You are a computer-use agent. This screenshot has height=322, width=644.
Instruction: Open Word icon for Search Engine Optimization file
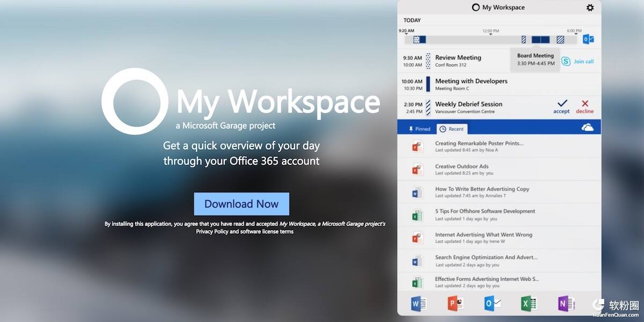[x=418, y=260]
